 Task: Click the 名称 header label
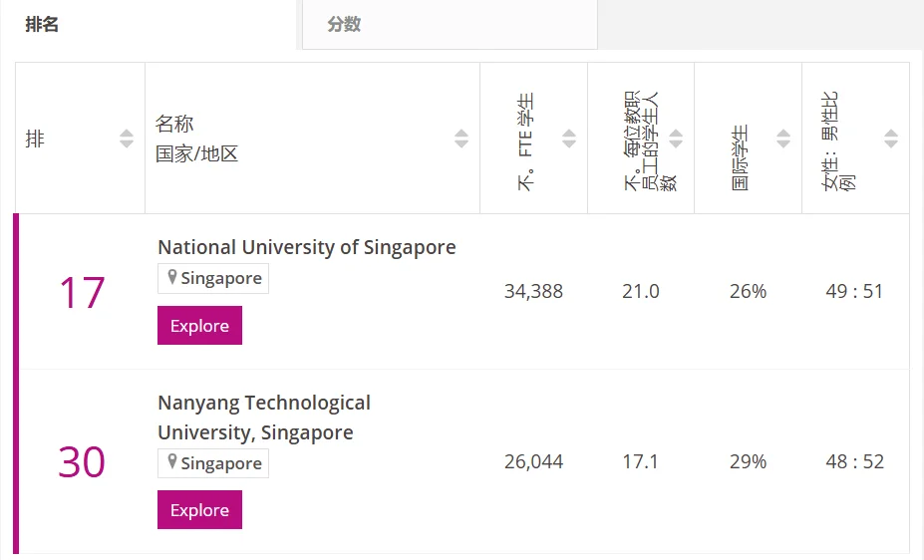pyautogui.click(x=174, y=124)
